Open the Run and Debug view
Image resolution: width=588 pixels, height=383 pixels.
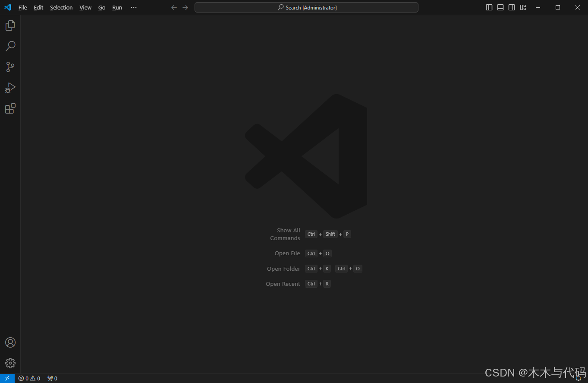[x=10, y=88]
